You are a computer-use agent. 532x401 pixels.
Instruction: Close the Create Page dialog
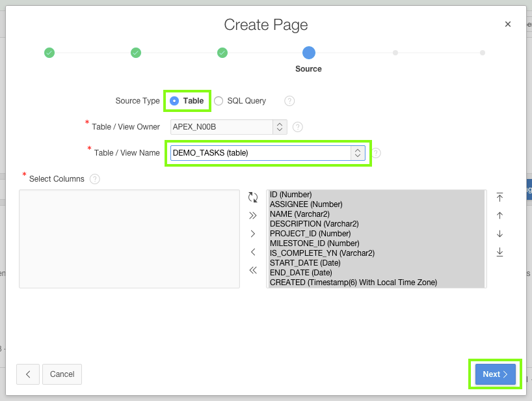(x=508, y=24)
